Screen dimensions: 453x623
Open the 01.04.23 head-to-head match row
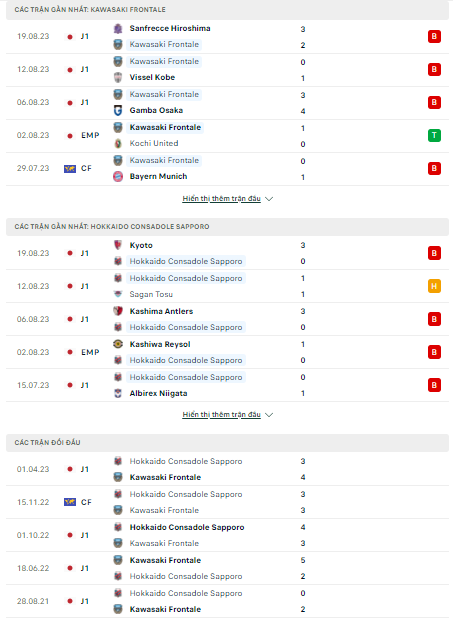[x=227, y=469]
